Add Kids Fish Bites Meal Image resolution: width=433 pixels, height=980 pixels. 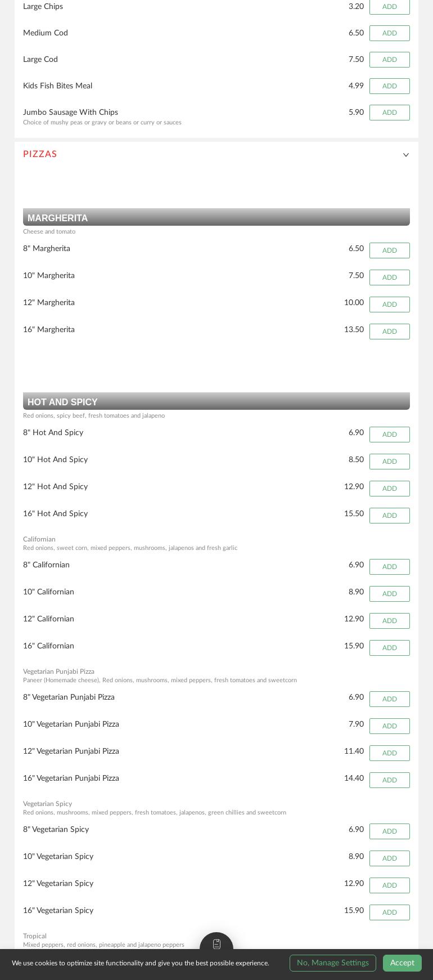389,86
